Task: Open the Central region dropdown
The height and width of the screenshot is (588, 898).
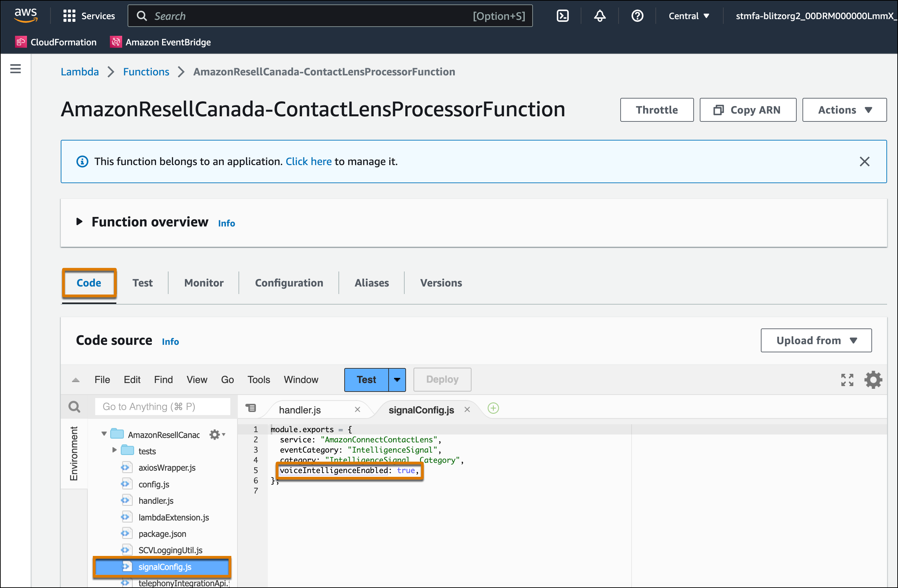Action: 689,16
